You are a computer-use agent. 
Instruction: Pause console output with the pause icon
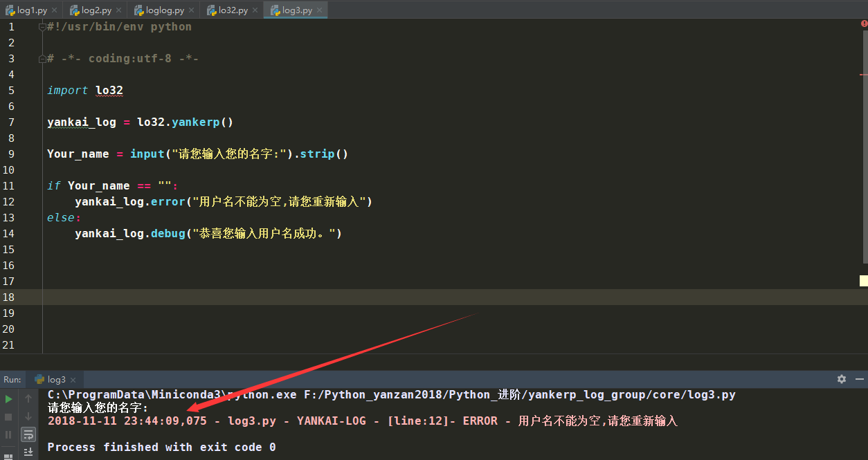pyautogui.click(x=8, y=434)
